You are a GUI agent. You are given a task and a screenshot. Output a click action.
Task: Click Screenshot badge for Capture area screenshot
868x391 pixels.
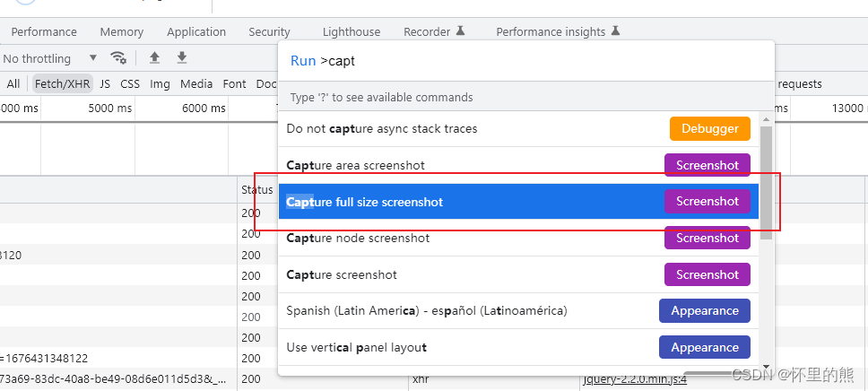[707, 165]
